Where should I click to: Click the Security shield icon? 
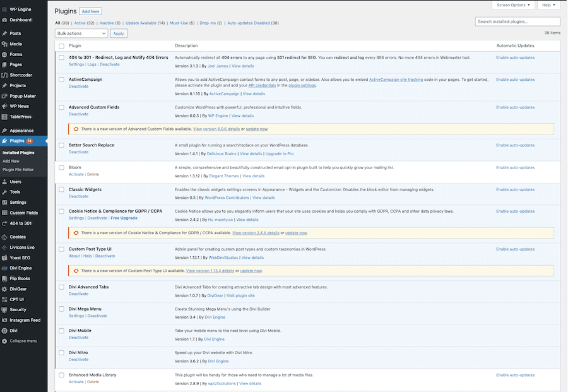pos(4,310)
